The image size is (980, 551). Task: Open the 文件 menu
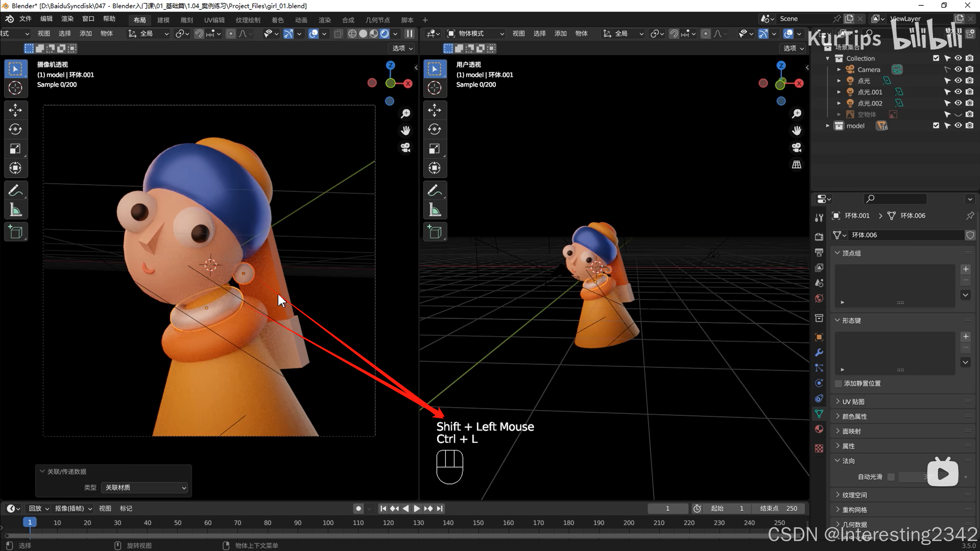tap(25, 19)
